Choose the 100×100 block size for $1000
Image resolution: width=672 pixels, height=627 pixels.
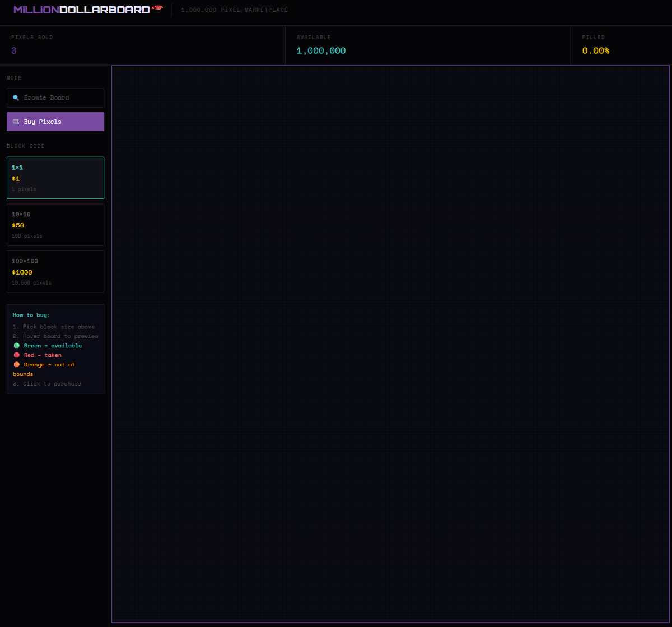coord(55,272)
